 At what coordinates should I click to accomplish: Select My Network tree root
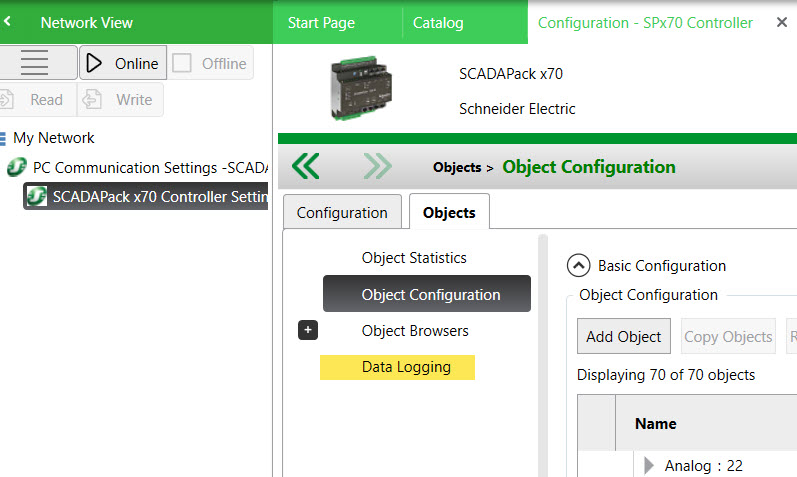pos(53,138)
